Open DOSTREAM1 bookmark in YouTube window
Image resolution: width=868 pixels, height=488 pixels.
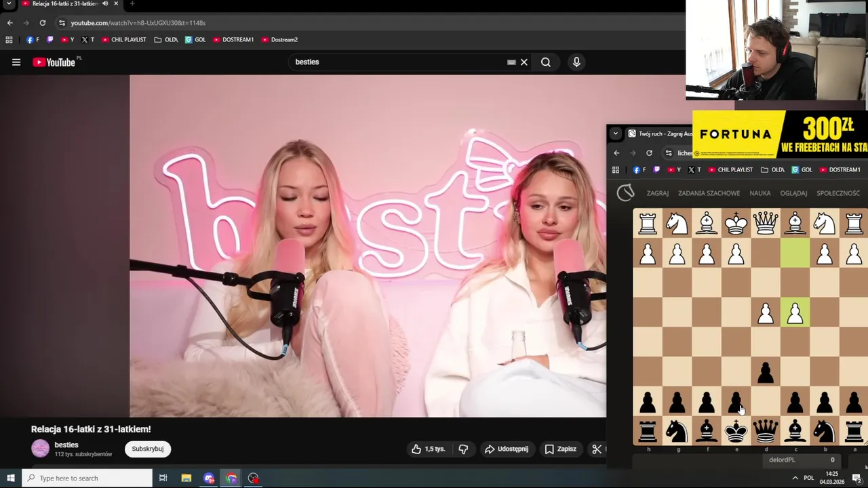coord(233,40)
